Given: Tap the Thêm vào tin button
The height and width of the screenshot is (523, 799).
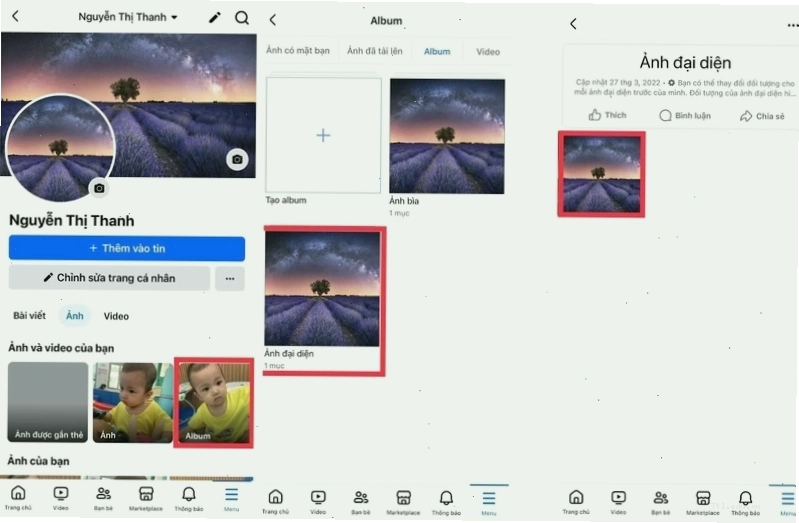Looking at the screenshot, I should click(127, 248).
